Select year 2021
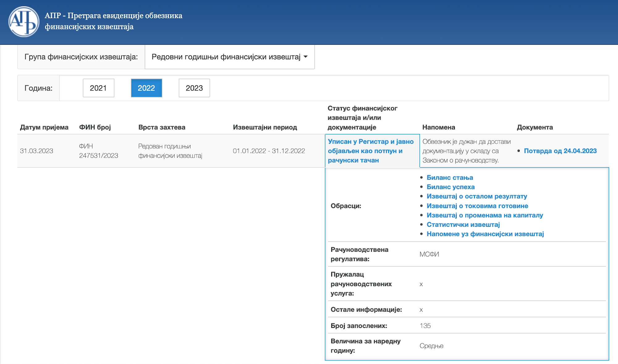Image resolution: width=618 pixels, height=364 pixels. point(98,88)
